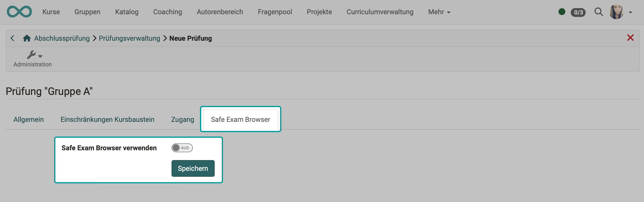This screenshot has width=644, height=202.
Task: Close the course with red X
Action: click(x=630, y=38)
